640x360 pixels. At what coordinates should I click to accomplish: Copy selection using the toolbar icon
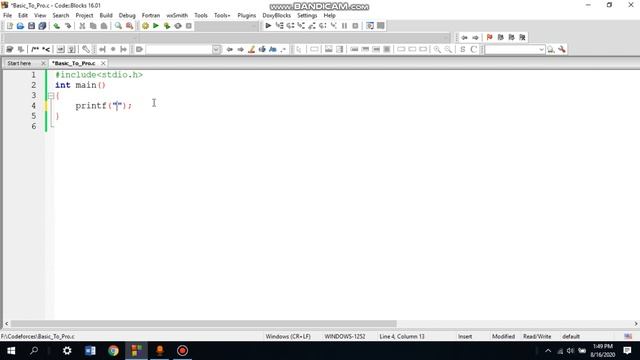point(93,26)
